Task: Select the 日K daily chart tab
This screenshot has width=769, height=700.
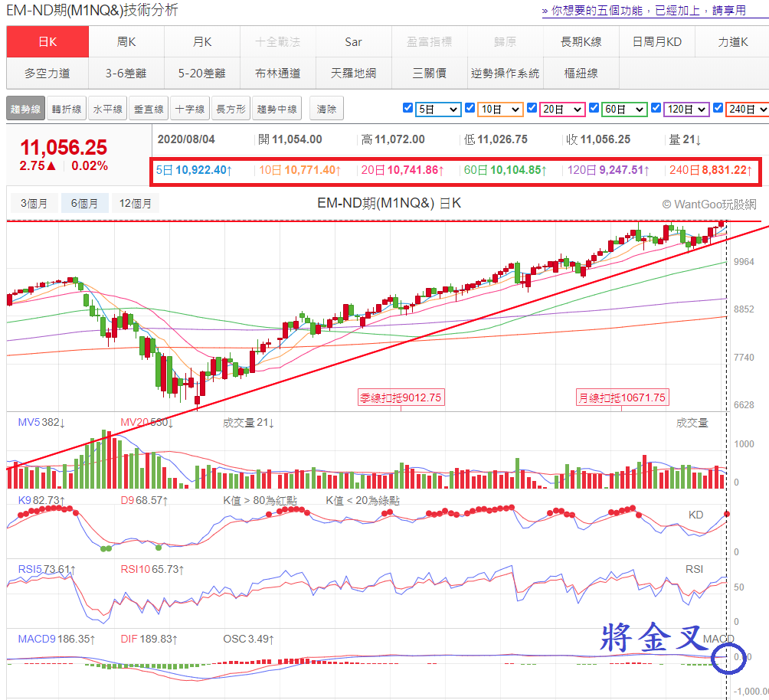Action: [x=47, y=41]
